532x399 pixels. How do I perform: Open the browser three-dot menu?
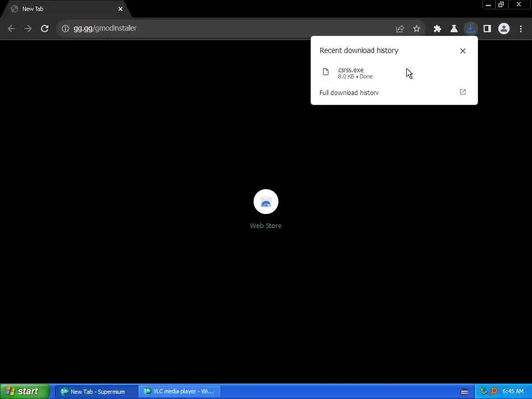coord(521,29)
